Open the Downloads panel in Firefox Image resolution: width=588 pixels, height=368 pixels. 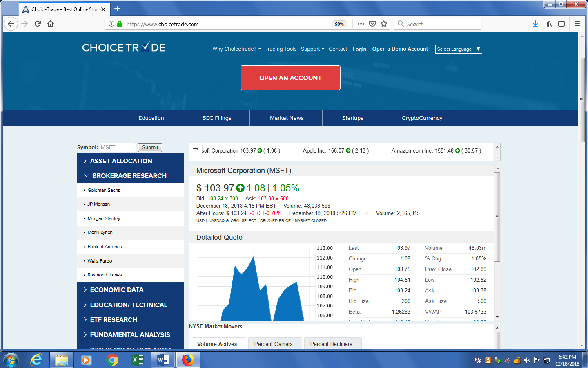click(535, 24)
